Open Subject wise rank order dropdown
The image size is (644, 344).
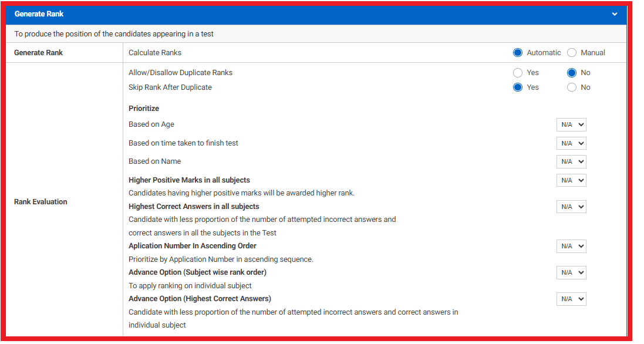coord(571,272)
